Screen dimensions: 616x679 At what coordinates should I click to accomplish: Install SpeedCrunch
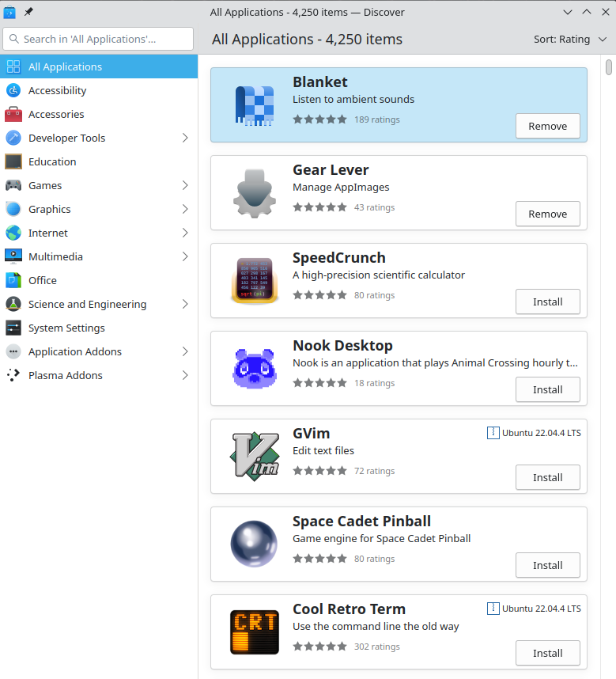click(548, 302)
